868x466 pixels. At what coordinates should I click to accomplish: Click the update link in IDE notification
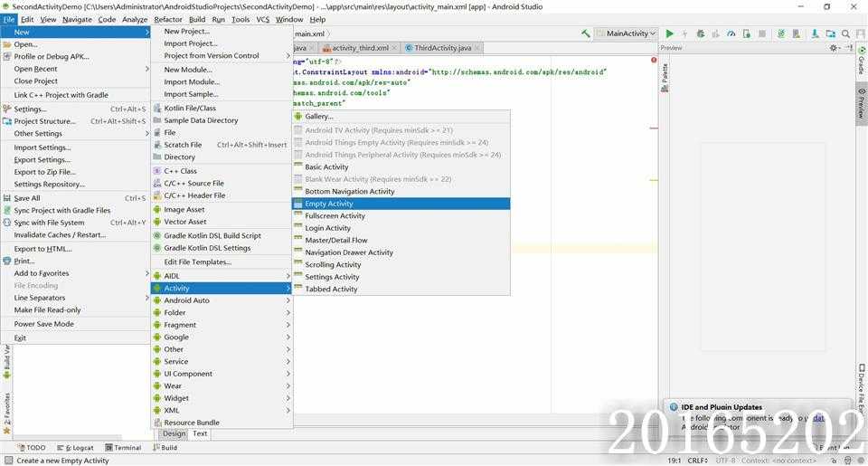tap(819, 418)
